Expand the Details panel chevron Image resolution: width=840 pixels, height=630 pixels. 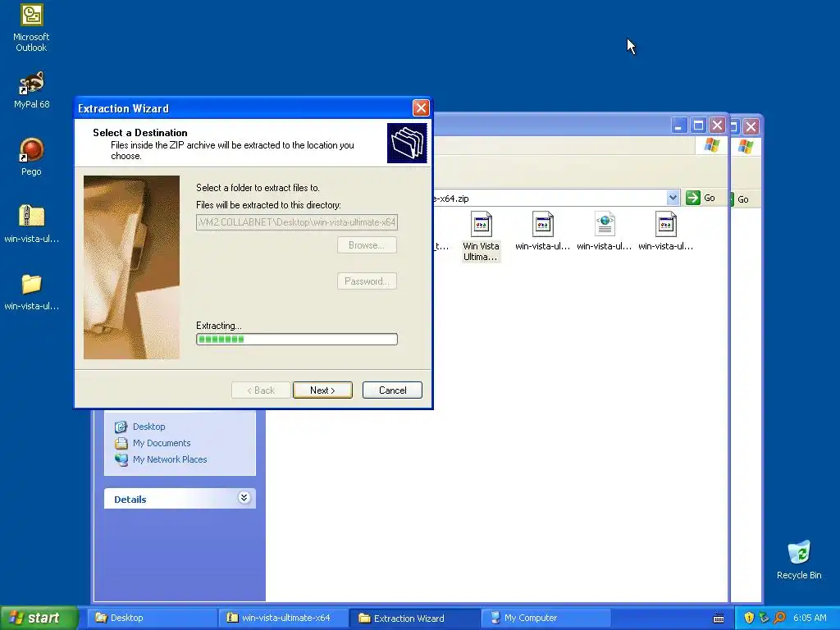244,498
